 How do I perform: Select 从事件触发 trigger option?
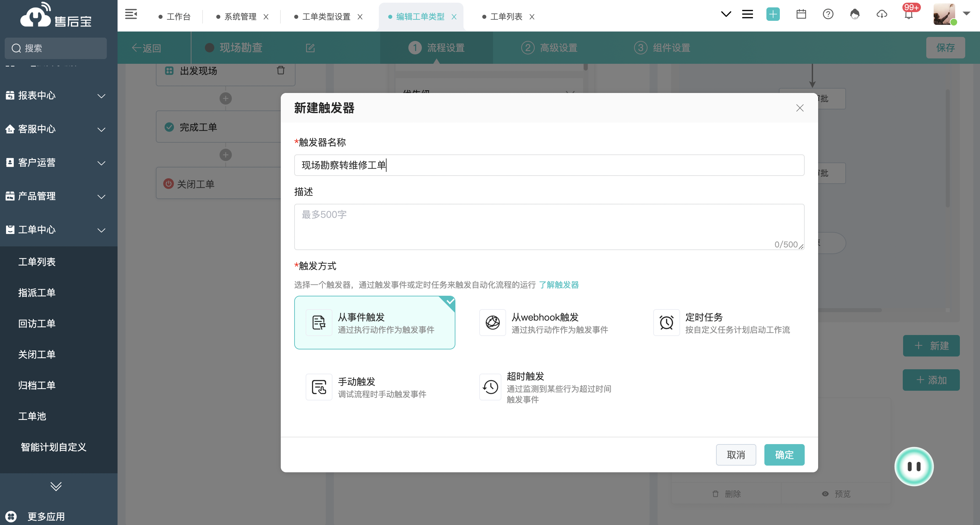pyautogui.click(x=374, y=323)
